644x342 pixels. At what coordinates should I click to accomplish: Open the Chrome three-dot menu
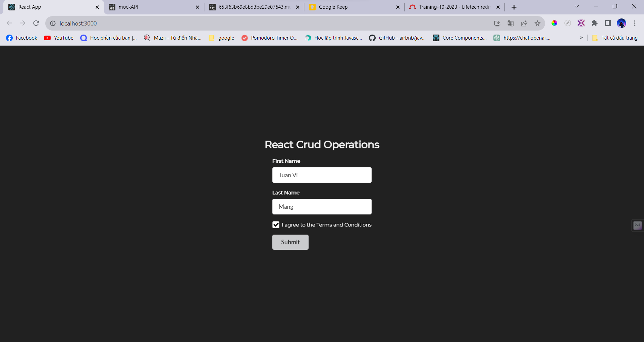tap(635, 23)
